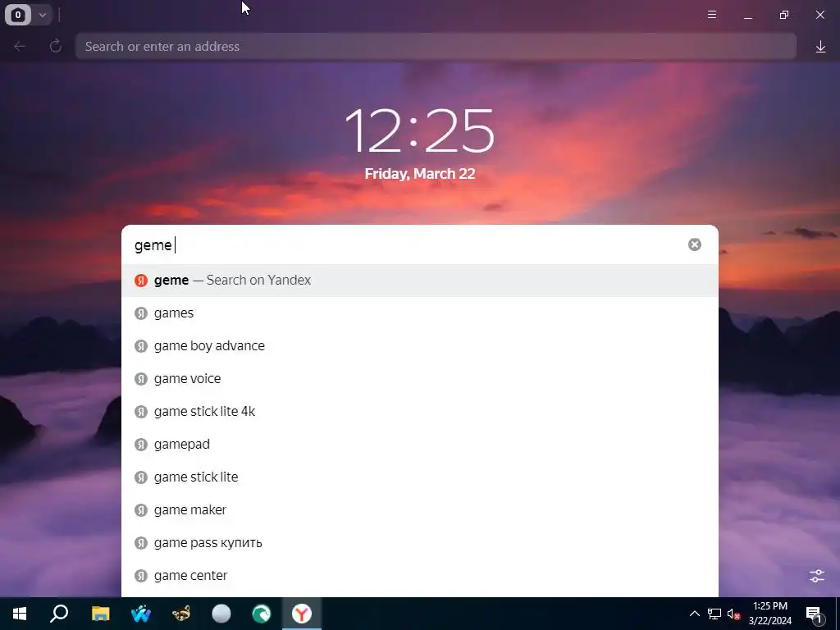Open the Windows Start menu
The width and height of the screenshot is (840, 630).
click(20, 614)
